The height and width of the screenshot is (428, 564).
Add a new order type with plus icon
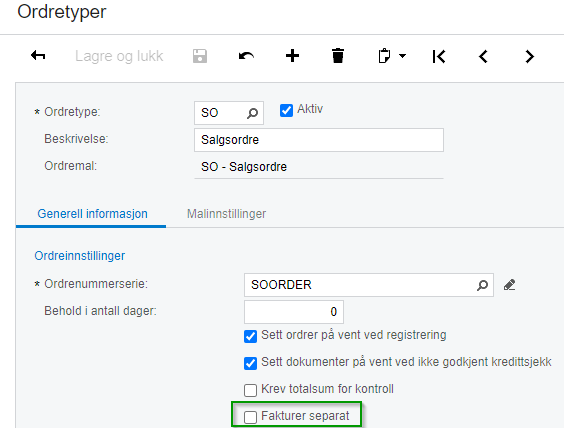click(x=292, y=56)
